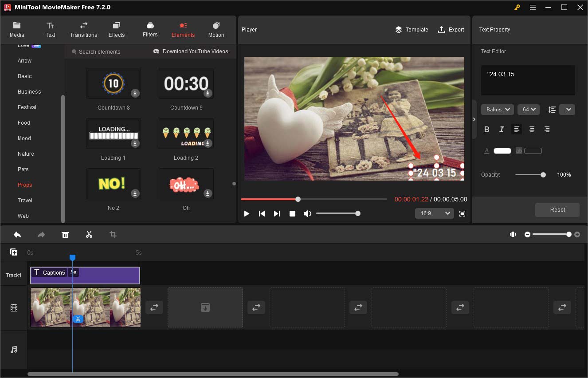Open the Bahnschrift font dropdown
The image size is (588, 378).
pos(498,109)
